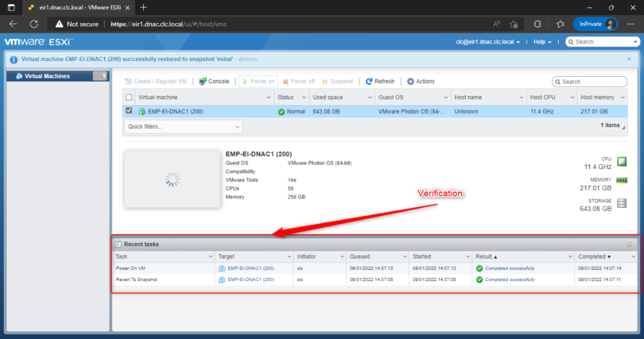Click the Power on play icon
The image size is (644, 339).
coord(245,81)
